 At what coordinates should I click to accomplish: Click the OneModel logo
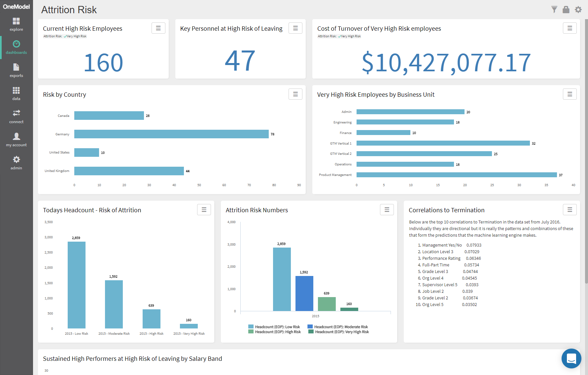pos(16,6)
